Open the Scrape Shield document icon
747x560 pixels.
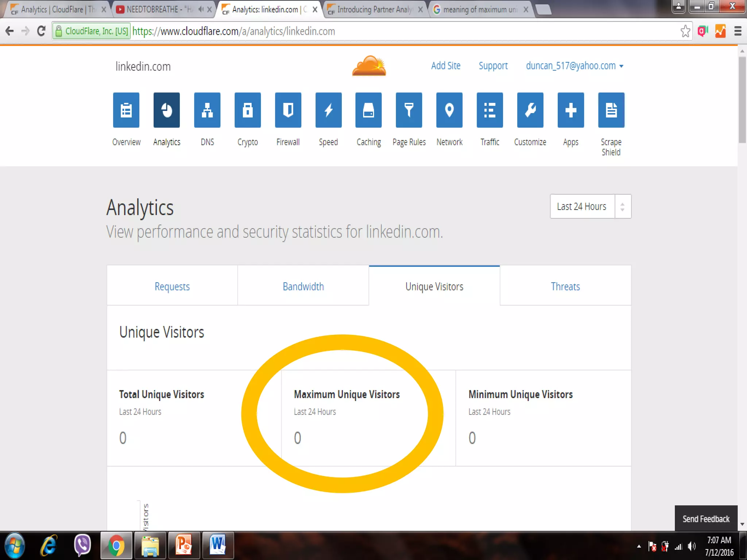click(611, 110)
